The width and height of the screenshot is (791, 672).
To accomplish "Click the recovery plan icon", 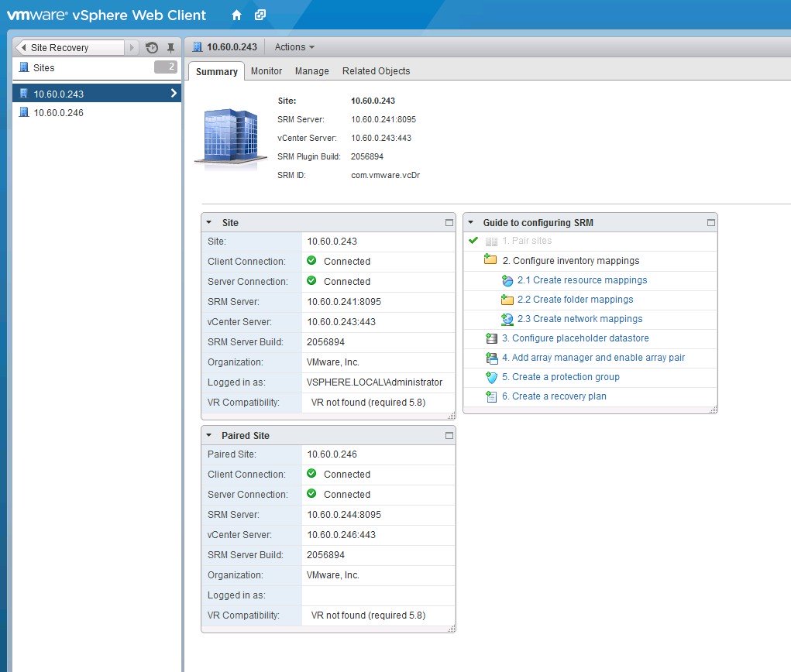I will pos(490,396).
